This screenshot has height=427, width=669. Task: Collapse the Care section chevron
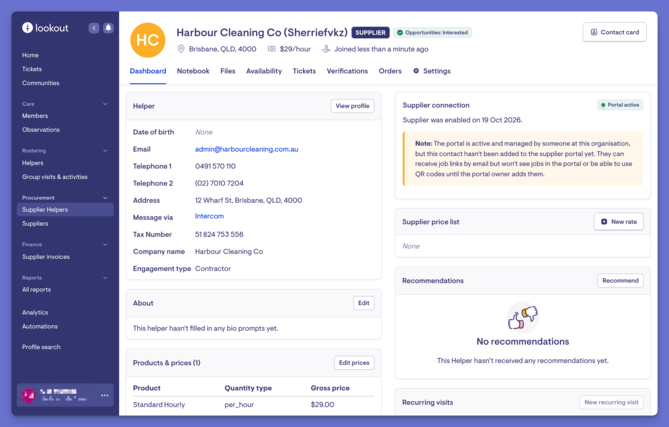coord(105,104)
